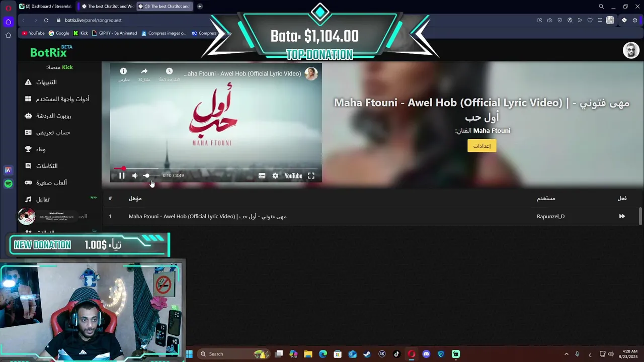Image resolution: width=644 pixels, height=362 pixels.
Task: Open حساب تعريفي profile menu
Action: pos(48,133)
